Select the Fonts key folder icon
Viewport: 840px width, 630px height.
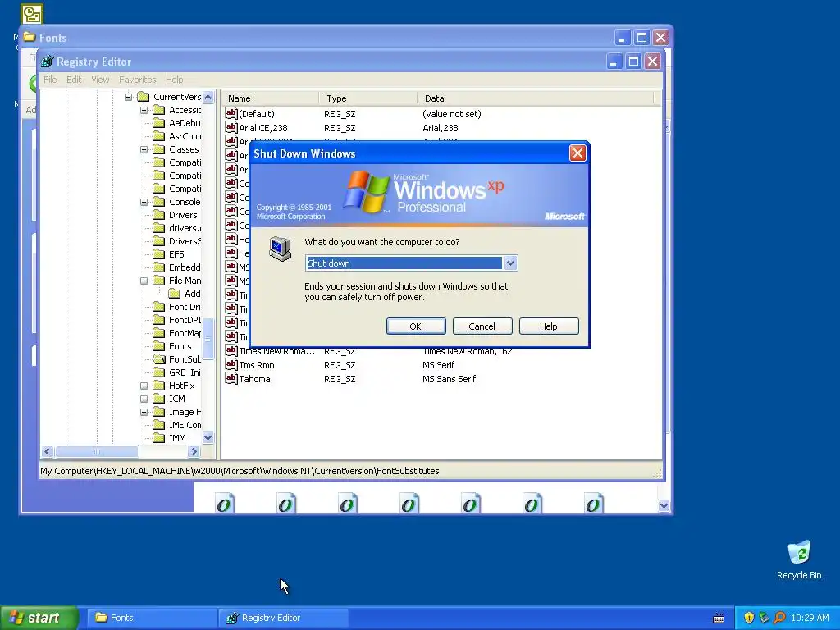coord(158,346)
